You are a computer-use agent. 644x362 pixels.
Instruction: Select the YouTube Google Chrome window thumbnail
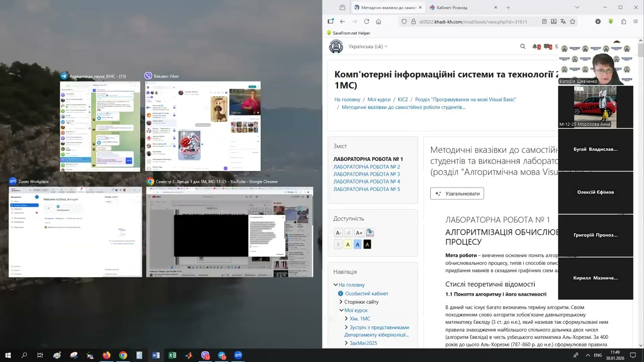point(229,232)
